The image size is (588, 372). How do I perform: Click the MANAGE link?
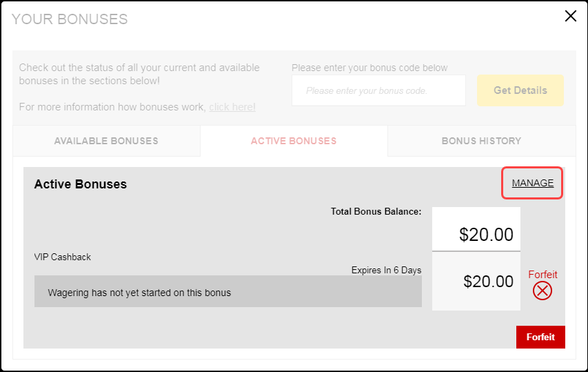click(532, 183)
